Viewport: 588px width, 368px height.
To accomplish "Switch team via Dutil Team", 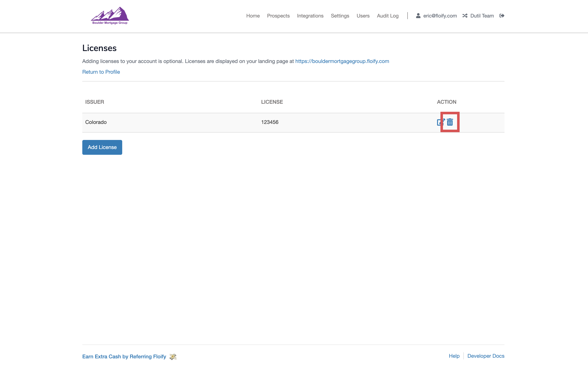I will (482, 16).
